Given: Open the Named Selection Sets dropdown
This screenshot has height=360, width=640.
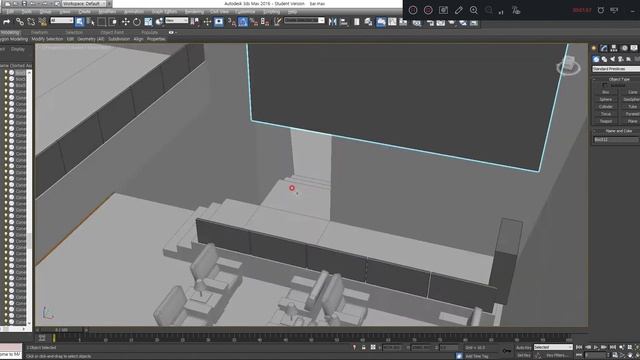Looking at the screenshot, I should pyautogui.click(x=304, y=20).
